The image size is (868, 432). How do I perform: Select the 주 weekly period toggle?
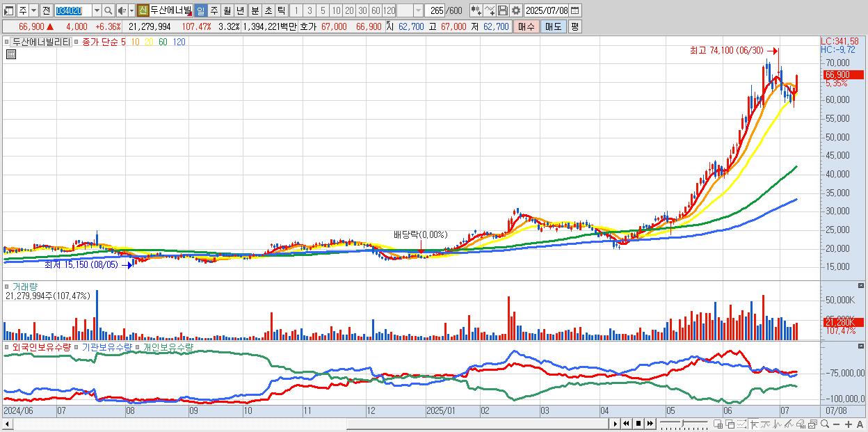[214, 10]
